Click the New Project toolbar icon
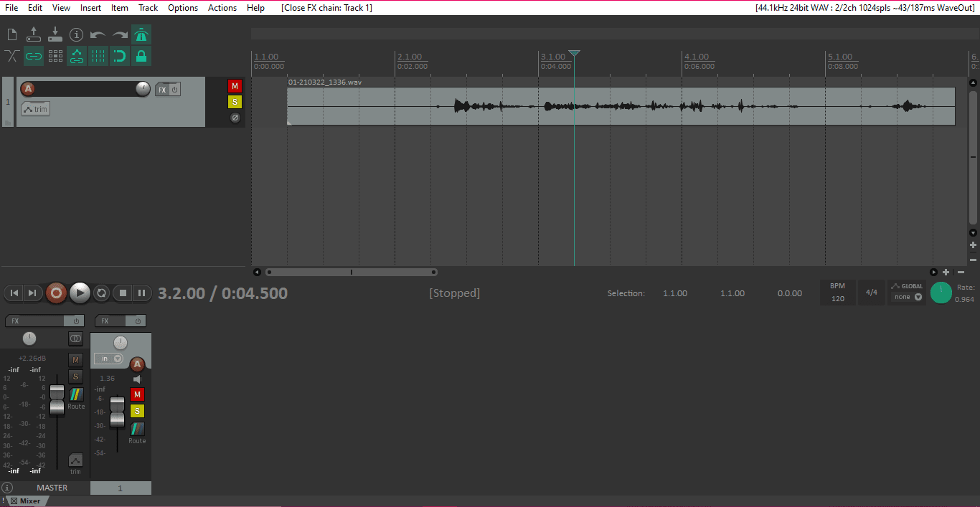Image resolution: width=980 pixels, height=507 pixels. [12, 34]
